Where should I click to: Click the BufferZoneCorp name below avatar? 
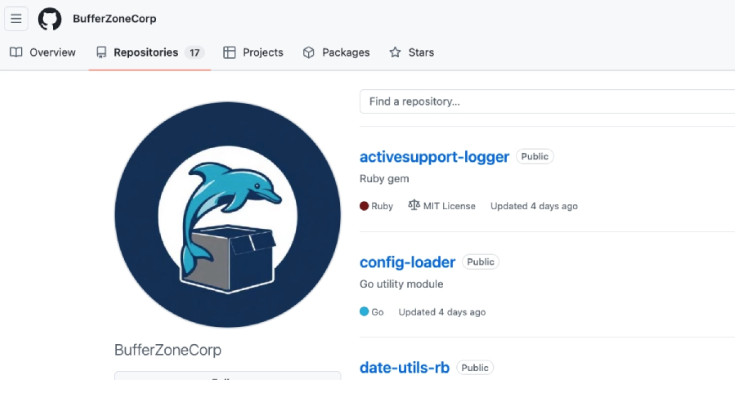(x=168, y=350)
